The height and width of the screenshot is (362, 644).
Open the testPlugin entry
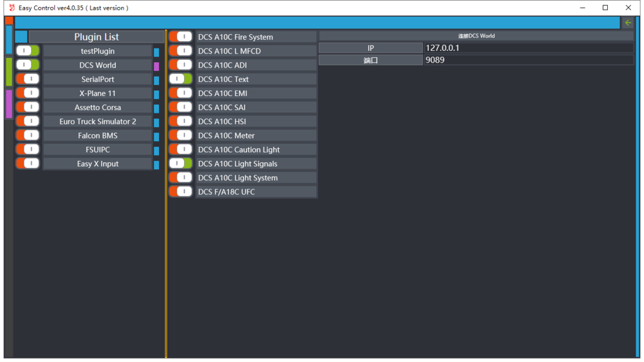pos(98,51)
